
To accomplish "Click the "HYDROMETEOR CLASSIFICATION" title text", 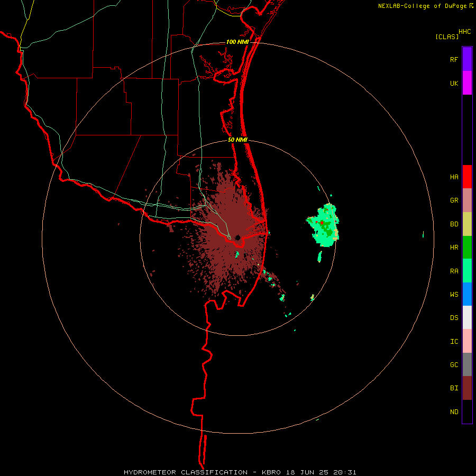I will coord(186,472).
